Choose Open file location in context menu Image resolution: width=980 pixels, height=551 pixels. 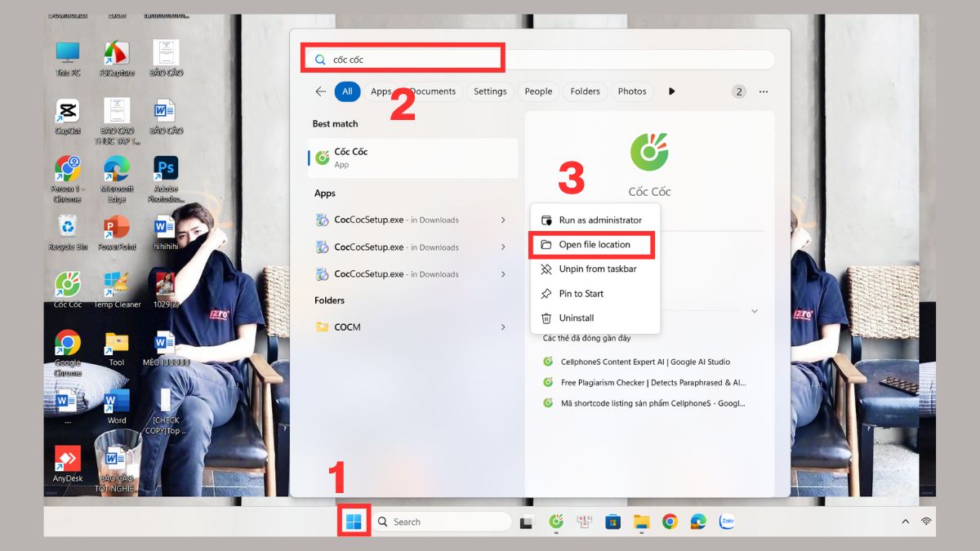point(594,245)
